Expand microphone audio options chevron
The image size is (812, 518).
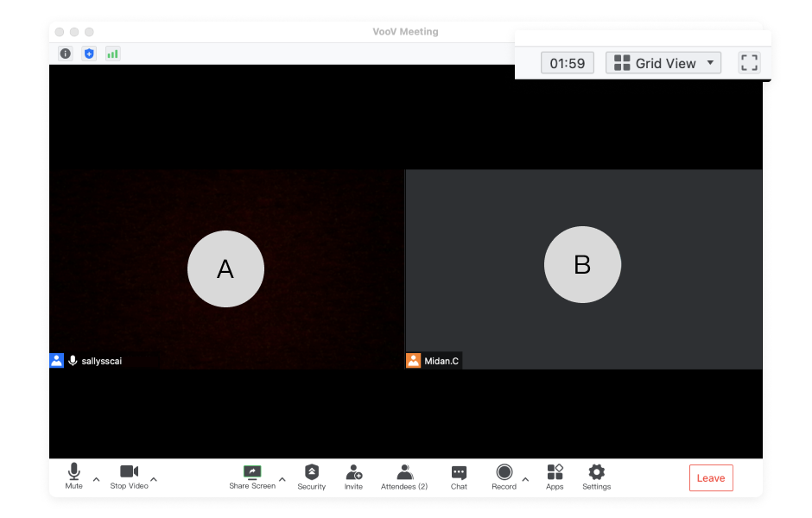pos(96,479)
